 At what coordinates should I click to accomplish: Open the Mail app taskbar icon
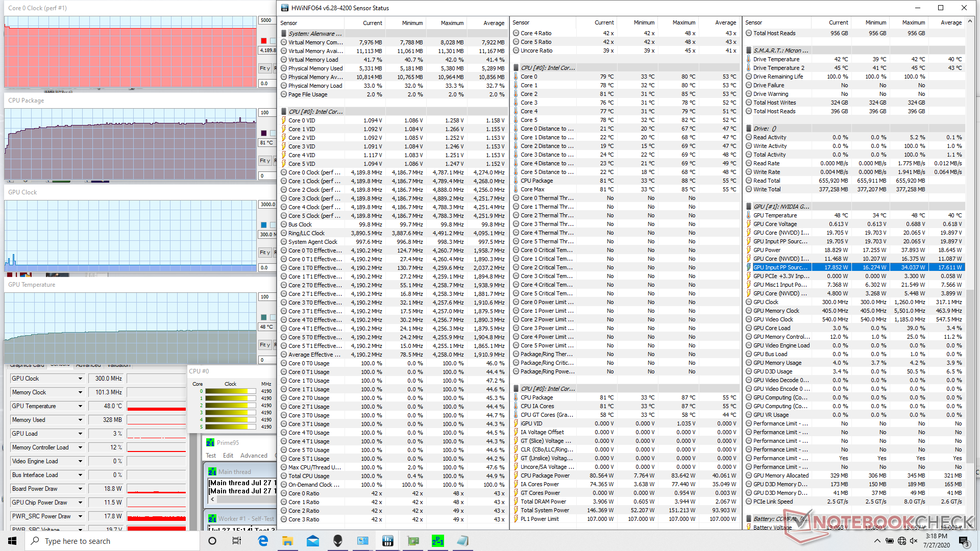coord(313,541)
